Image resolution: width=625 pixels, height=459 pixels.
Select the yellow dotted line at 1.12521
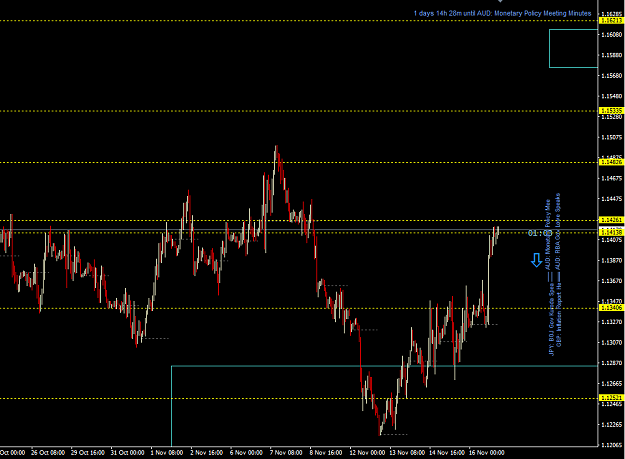tap(299, 398)
